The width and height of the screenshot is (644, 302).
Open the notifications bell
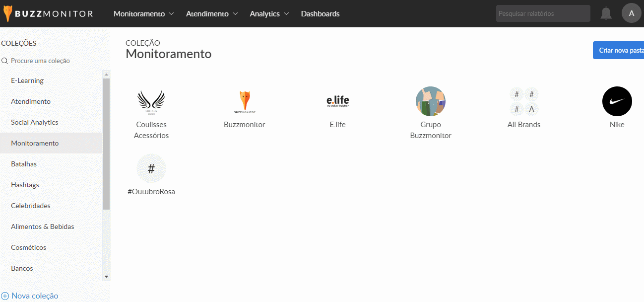[x=606, y=13]
